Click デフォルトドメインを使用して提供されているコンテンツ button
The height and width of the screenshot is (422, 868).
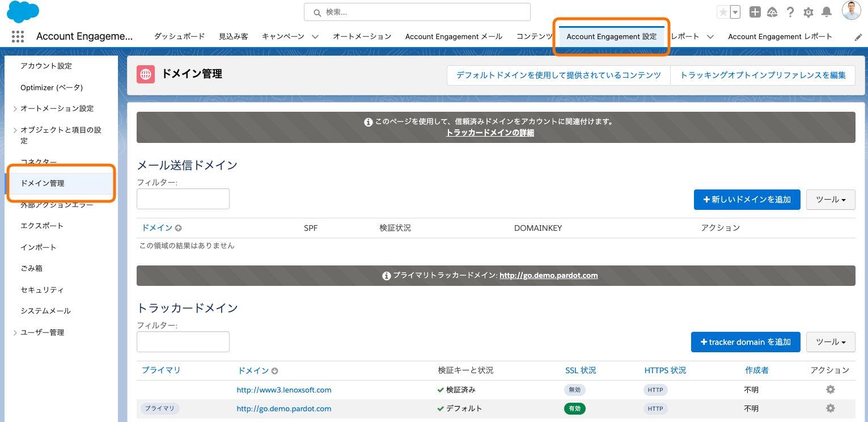pyautogui.click(x=558, y=75)
